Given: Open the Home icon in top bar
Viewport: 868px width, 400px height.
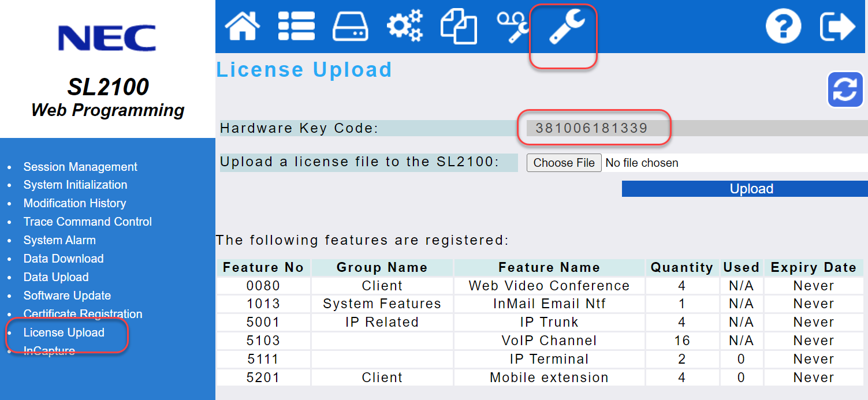Looking at the screenshot, I should (243, 27).
